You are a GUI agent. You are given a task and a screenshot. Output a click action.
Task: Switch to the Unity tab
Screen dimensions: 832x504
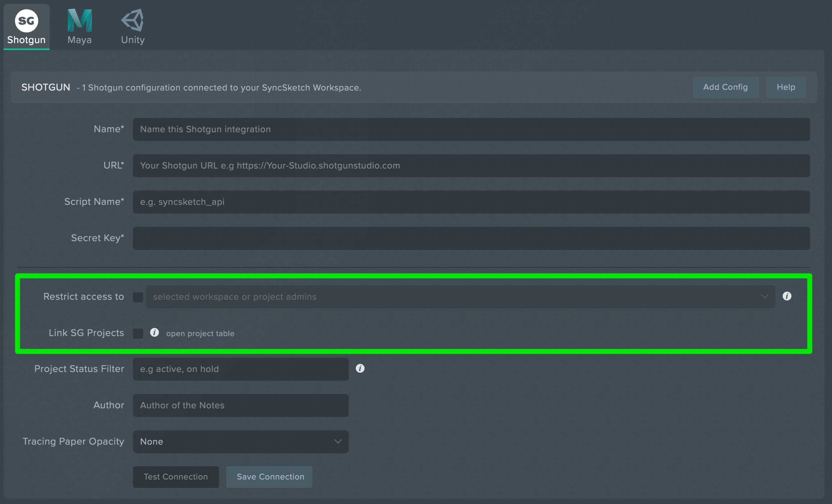(133, 27)
